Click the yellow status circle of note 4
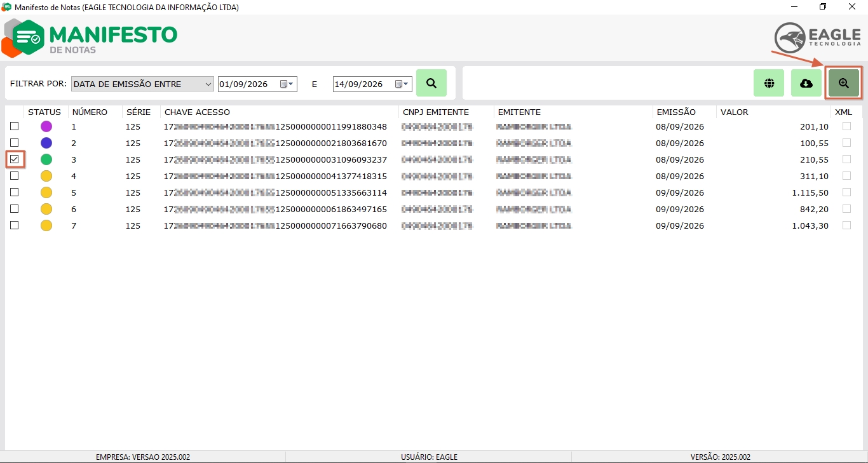 click(x=46, y=176)
